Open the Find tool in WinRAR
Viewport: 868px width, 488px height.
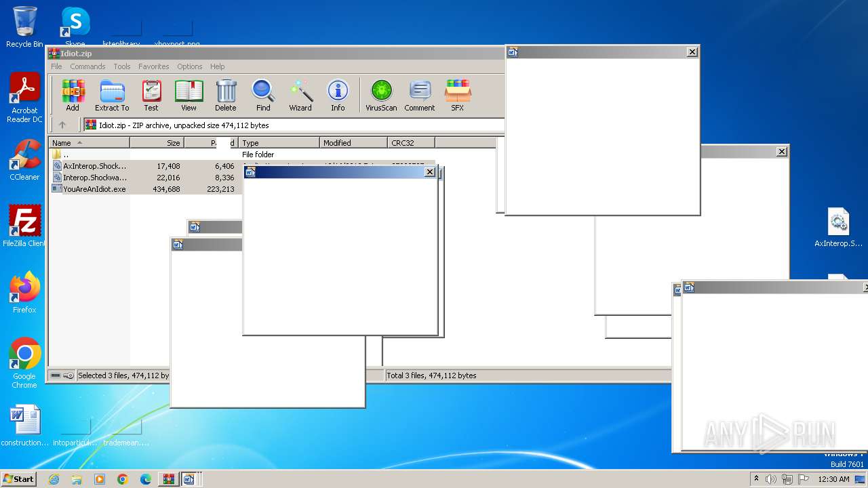click(x=263, y=95)
